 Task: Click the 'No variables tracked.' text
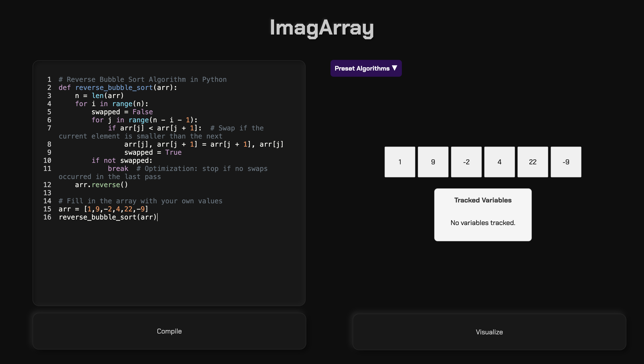(483, 223)
